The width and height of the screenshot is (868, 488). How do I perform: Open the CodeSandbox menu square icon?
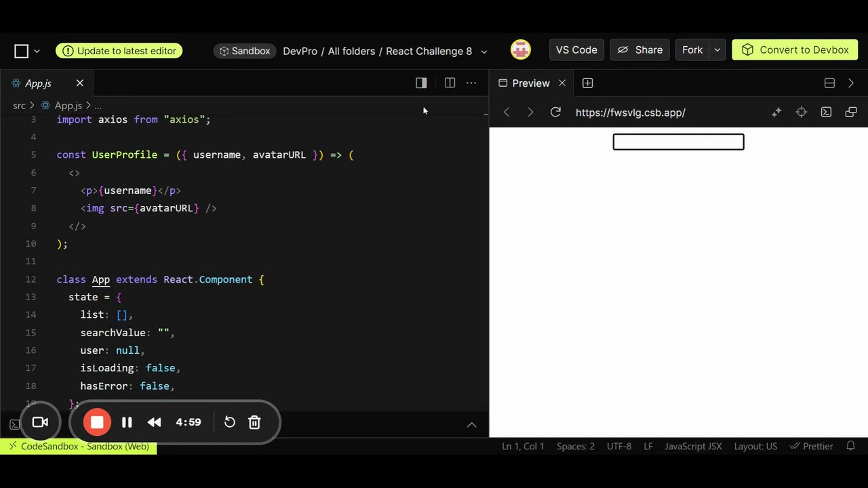click(22, 51)
